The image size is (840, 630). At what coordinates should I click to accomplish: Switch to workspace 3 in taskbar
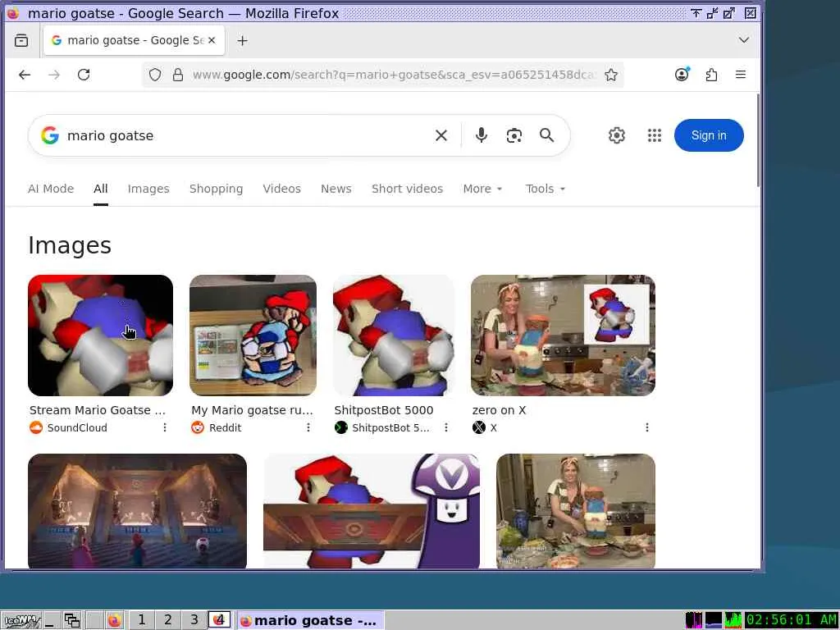pos(194,620)
